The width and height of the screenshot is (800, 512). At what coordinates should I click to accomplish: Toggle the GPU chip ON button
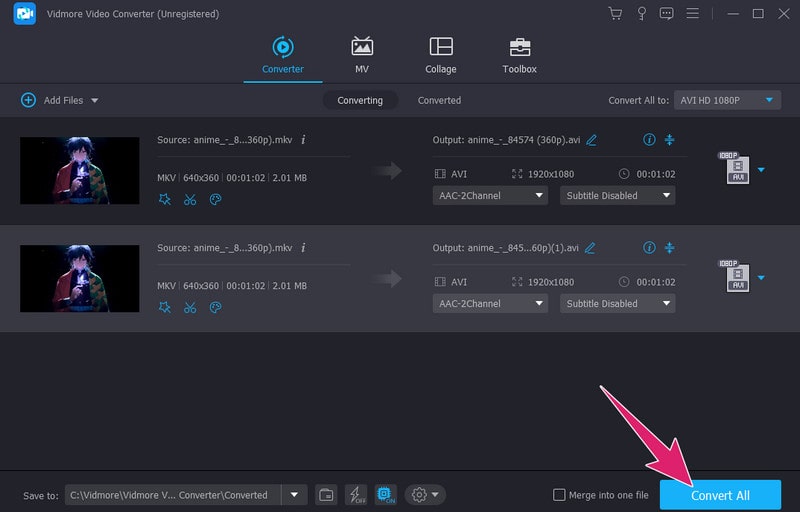click(385, 495)
